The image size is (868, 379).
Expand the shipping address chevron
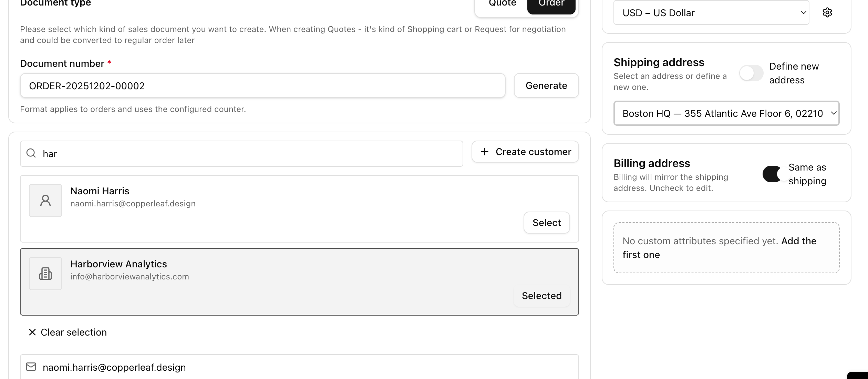[834, 113]
